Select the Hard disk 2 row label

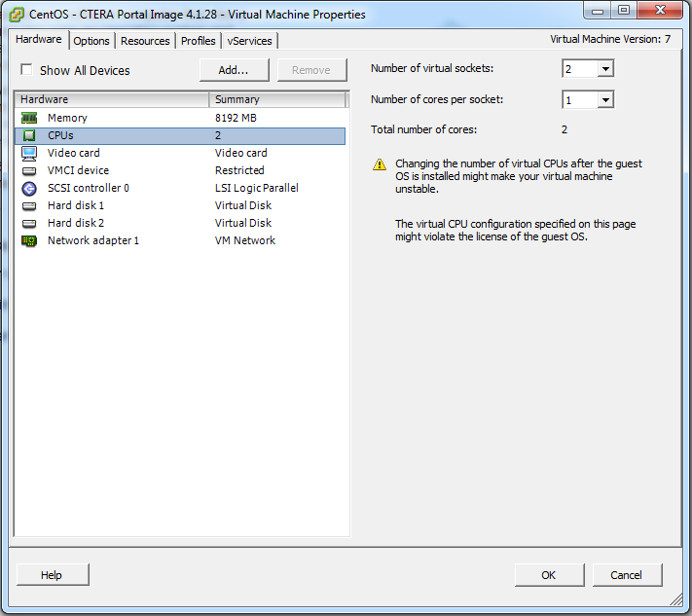[x=76, y=223]
